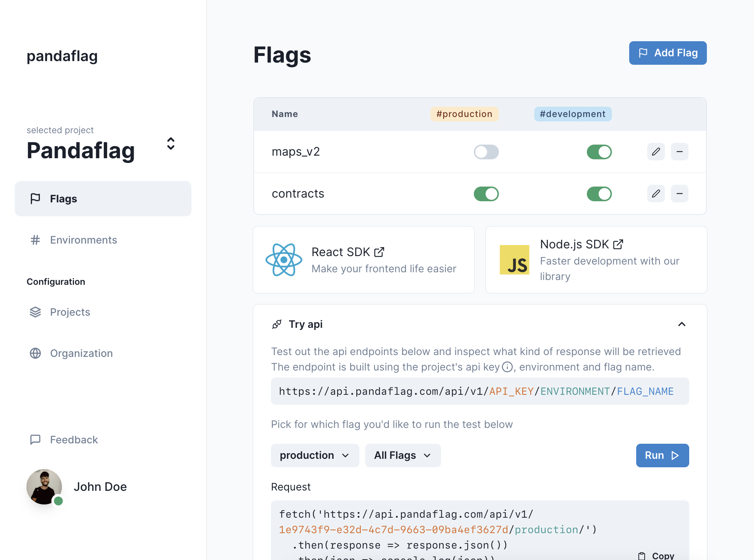The width and height of the screenshot is (754, 560).
Task: Disable contracts in production
Action: (x=486, y=194)
